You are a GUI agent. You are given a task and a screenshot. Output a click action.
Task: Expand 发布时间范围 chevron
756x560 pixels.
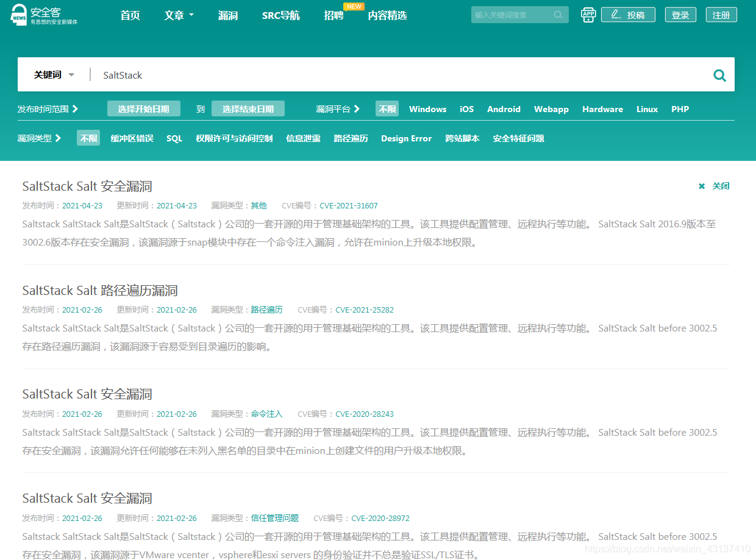pyautogui.click(x=75, y=109)
